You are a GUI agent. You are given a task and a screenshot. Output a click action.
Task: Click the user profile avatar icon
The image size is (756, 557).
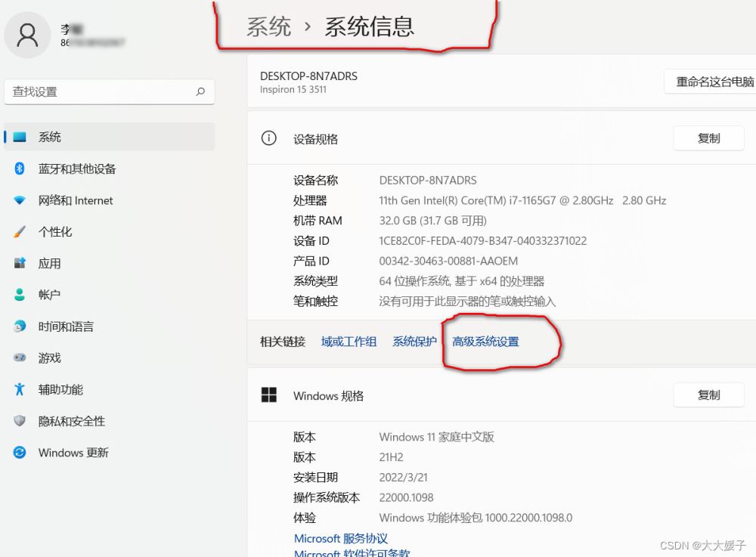coord(27,36)
